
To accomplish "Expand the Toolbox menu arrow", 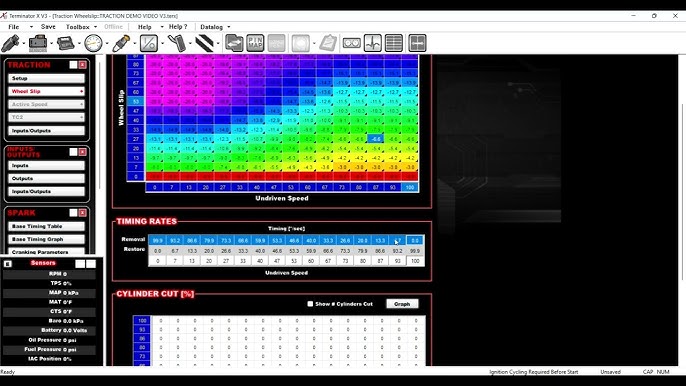I will tap(95, 27).
